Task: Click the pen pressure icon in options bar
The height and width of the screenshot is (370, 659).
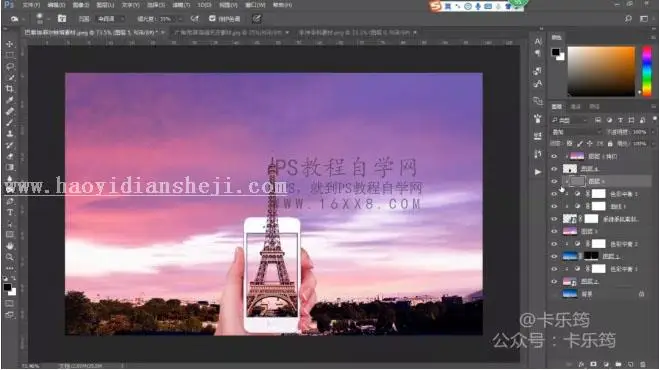Action: click(256, 18)
